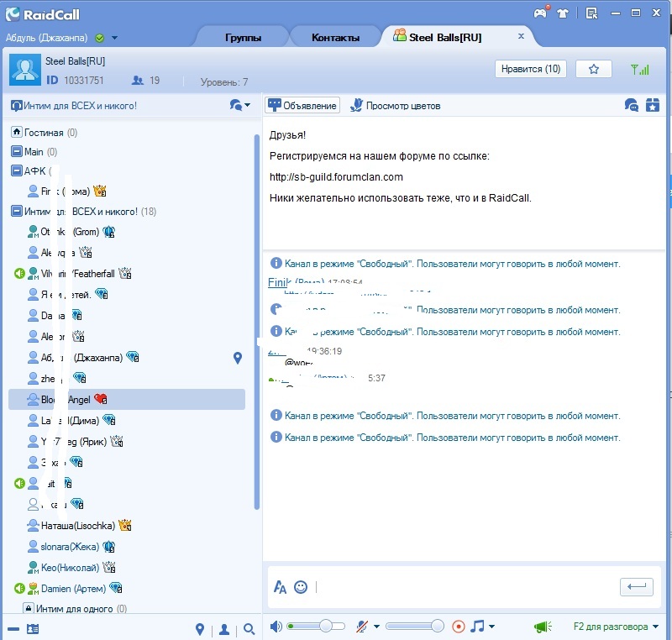Image resolution: width=672 pixels, height=640 pixels.
Task: Close the Steel Balls[RU] tab
Action: [x=521, y=36]
